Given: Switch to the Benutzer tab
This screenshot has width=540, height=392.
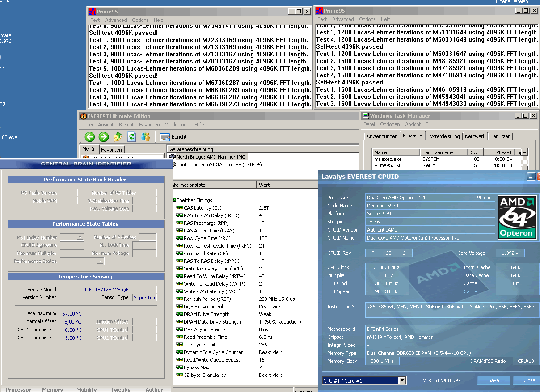Looking at the screenshot, I should (500, 136).
